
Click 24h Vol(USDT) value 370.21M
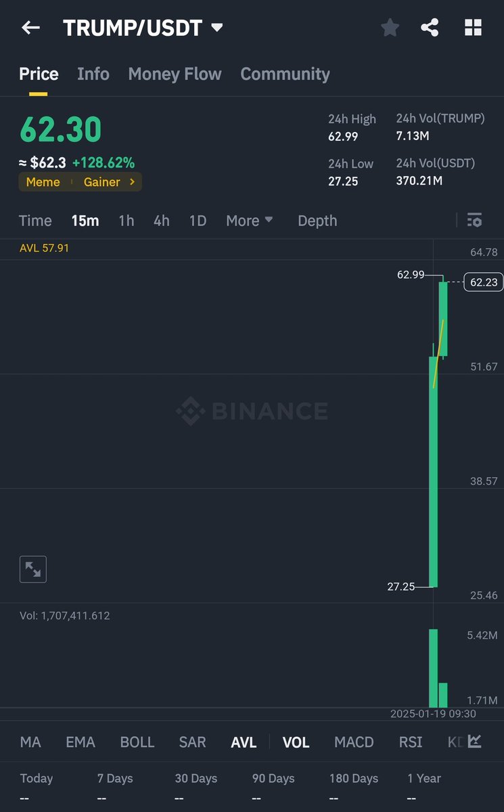pyautogui.click(x=419, y=181)
